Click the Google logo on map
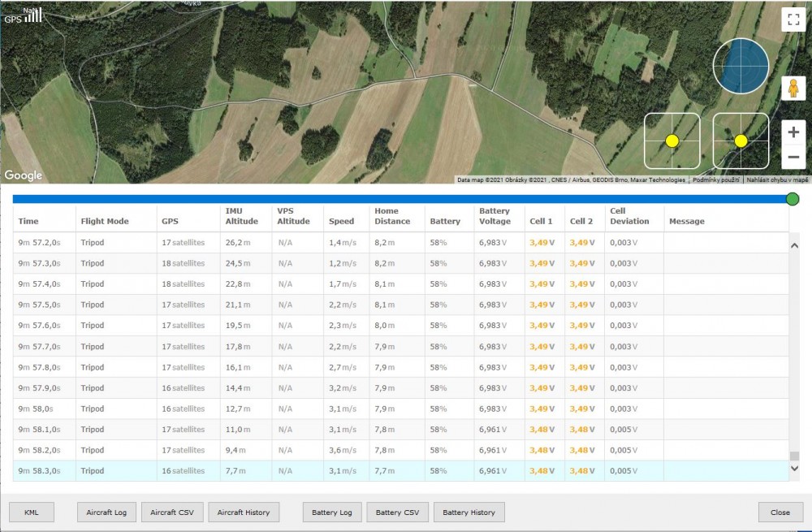 click(x=24, y=175)
